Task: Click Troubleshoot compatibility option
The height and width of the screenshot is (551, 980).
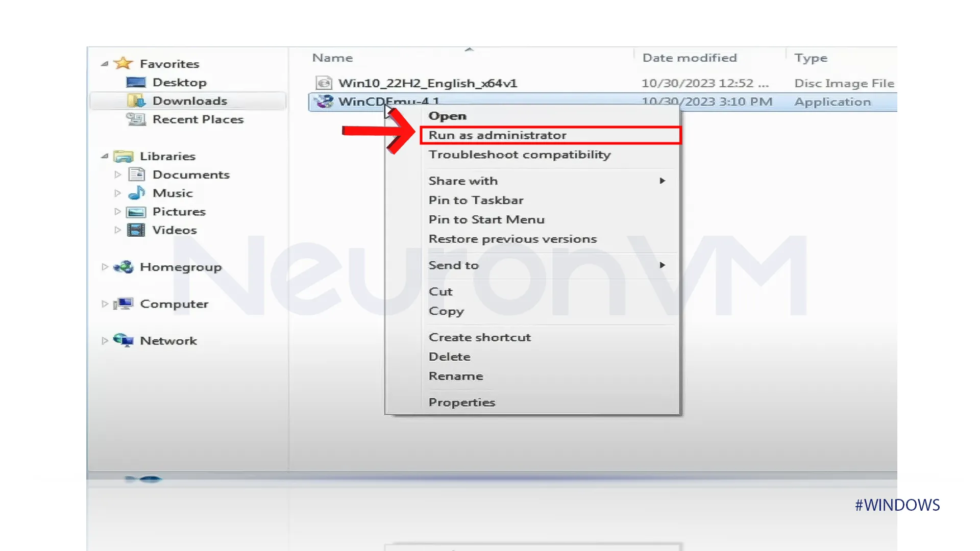Action: 520,154
